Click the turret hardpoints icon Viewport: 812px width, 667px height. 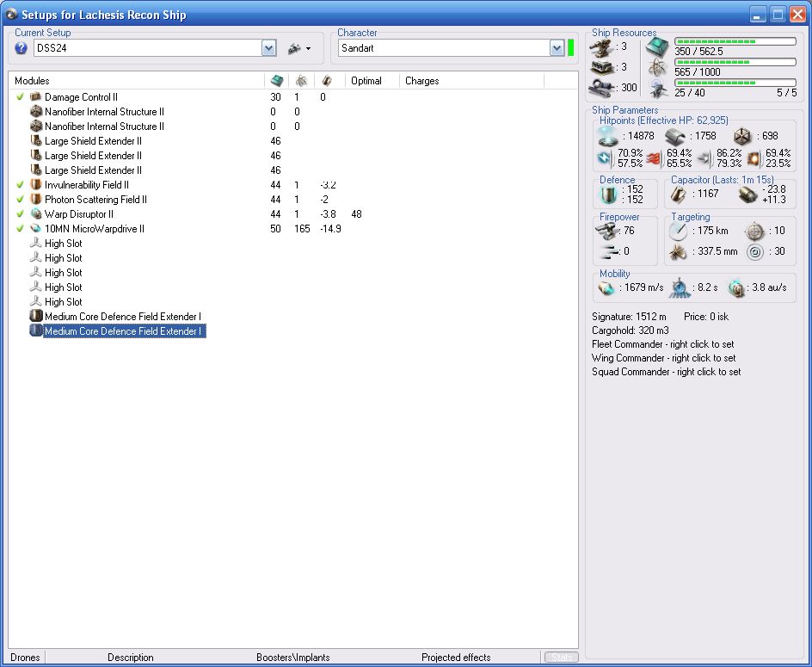tap(602, 47)
